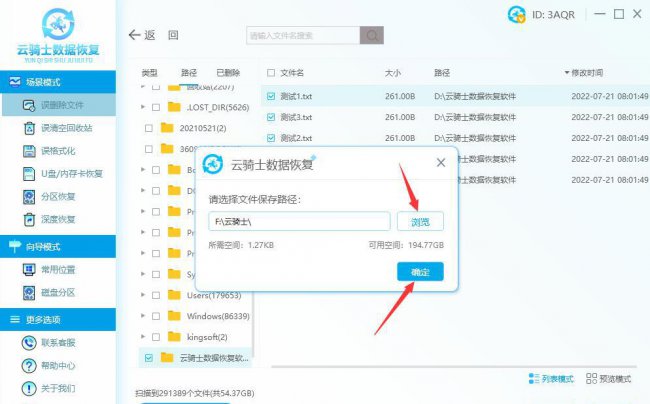The image size is (650, 404).
Task: Switch to the 路径 tab
Action: [189, 73]
